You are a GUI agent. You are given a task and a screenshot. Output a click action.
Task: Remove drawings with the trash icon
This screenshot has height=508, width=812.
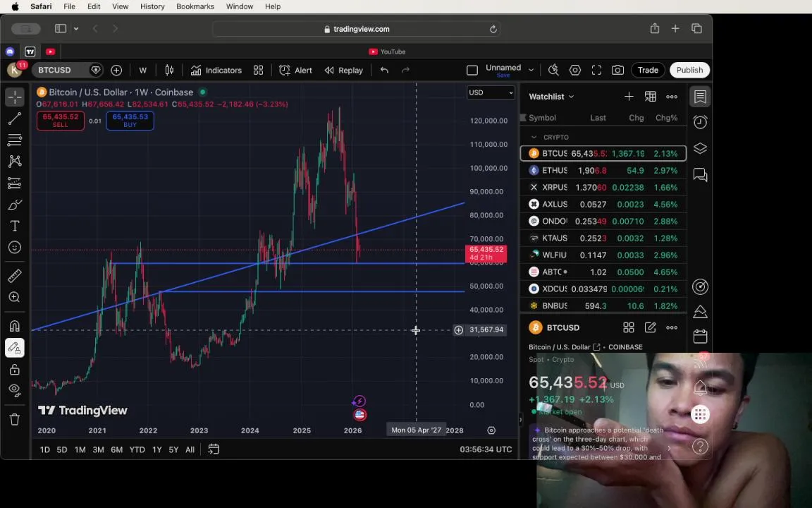(15, 419)
